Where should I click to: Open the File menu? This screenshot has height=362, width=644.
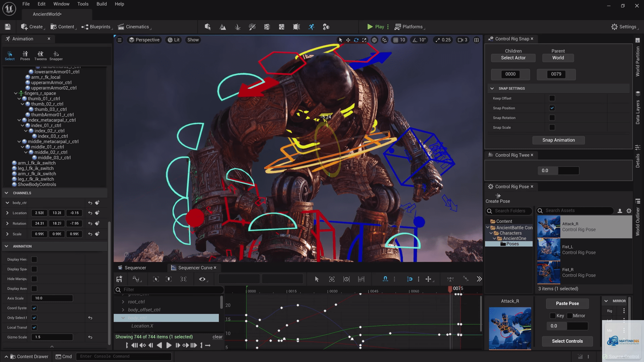(26, 4)
